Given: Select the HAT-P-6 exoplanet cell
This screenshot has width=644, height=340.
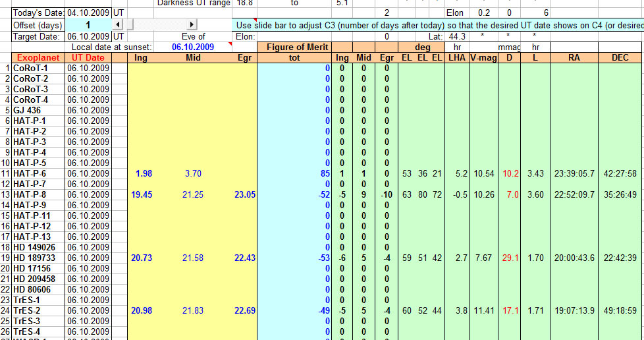Looking at the screenshot, I should tap(38, 173).
